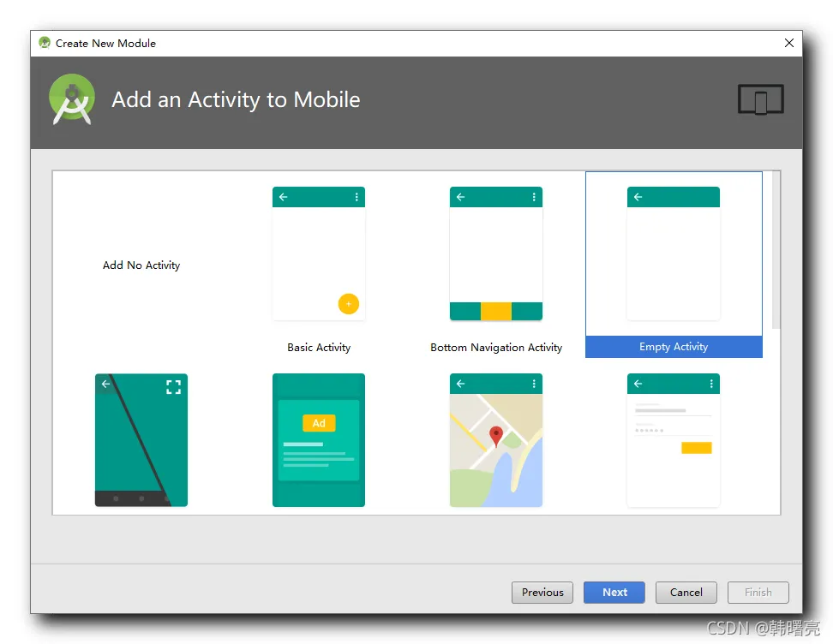This screenshot has width=833, height=644.
Task: Click the overflow dots in Basic Activity preview
Action: pos(357,197)
